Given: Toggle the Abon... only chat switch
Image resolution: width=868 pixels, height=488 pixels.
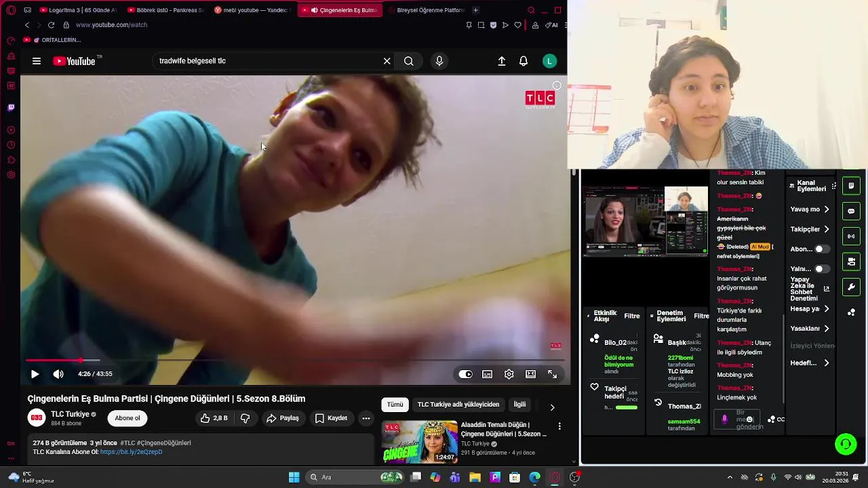Looking at the screenshot, I should (x=822, y=249).
